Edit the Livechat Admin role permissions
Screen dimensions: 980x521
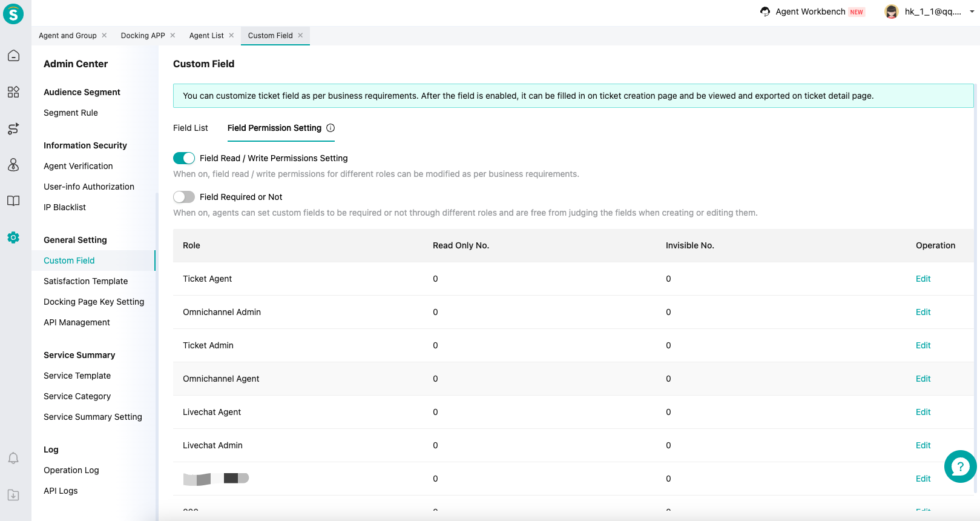coord(923,445)
